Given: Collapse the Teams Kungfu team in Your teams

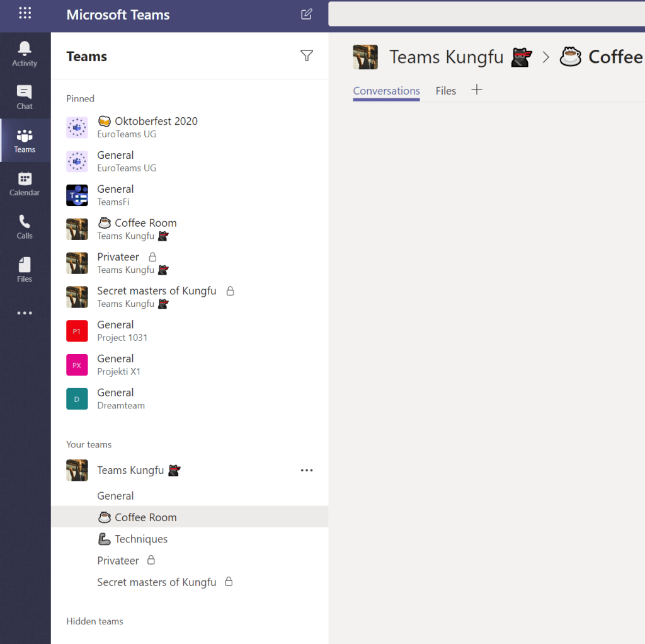Looking at the screenshot, I should pos(130,470).
